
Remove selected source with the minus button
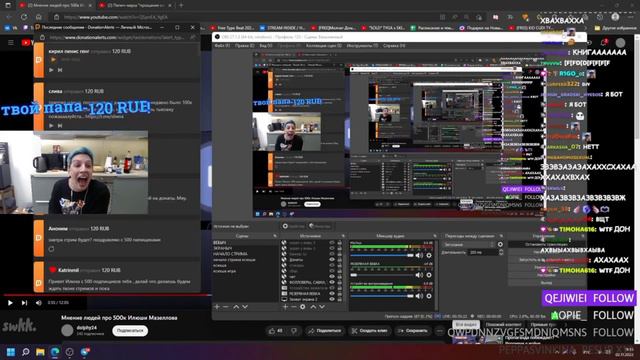[293, 307]
